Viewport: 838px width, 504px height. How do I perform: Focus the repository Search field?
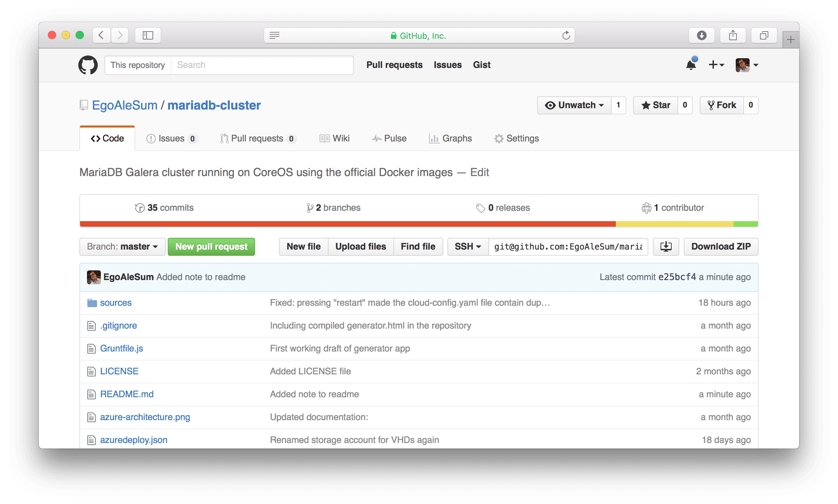coord(262,65)
